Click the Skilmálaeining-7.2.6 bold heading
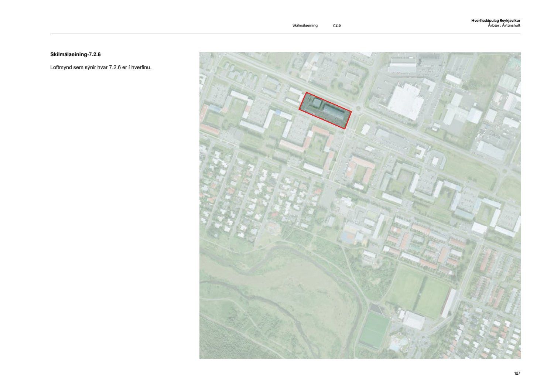The width and height of the screenshot is (554, 392). [75, 55]
